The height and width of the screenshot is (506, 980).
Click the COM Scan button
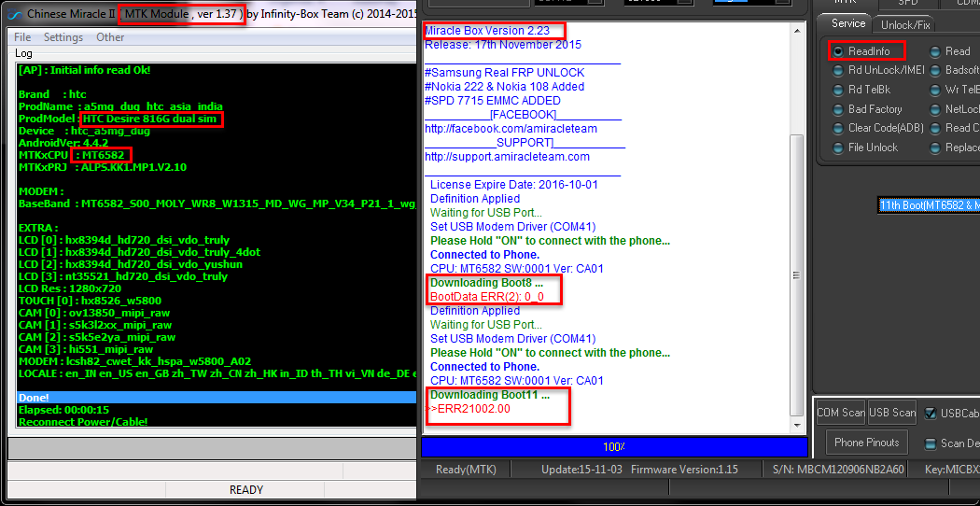tap(841, 413)
